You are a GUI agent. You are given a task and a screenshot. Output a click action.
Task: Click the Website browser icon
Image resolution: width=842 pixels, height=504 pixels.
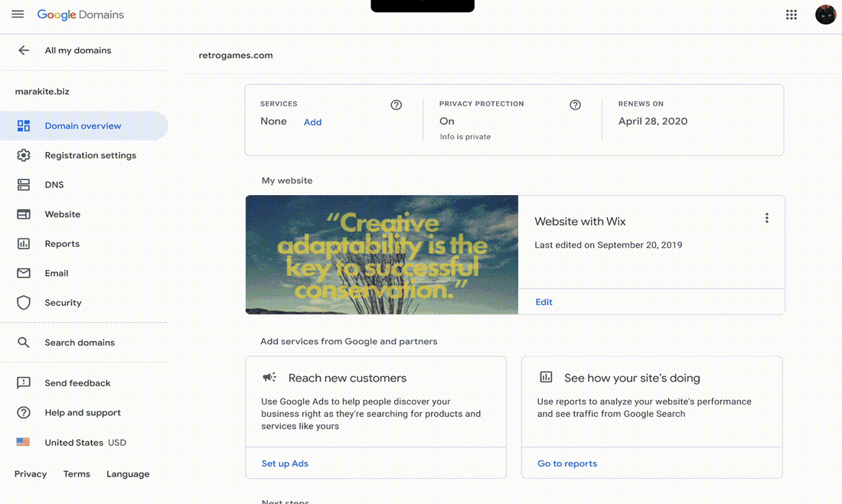(24, 214)
